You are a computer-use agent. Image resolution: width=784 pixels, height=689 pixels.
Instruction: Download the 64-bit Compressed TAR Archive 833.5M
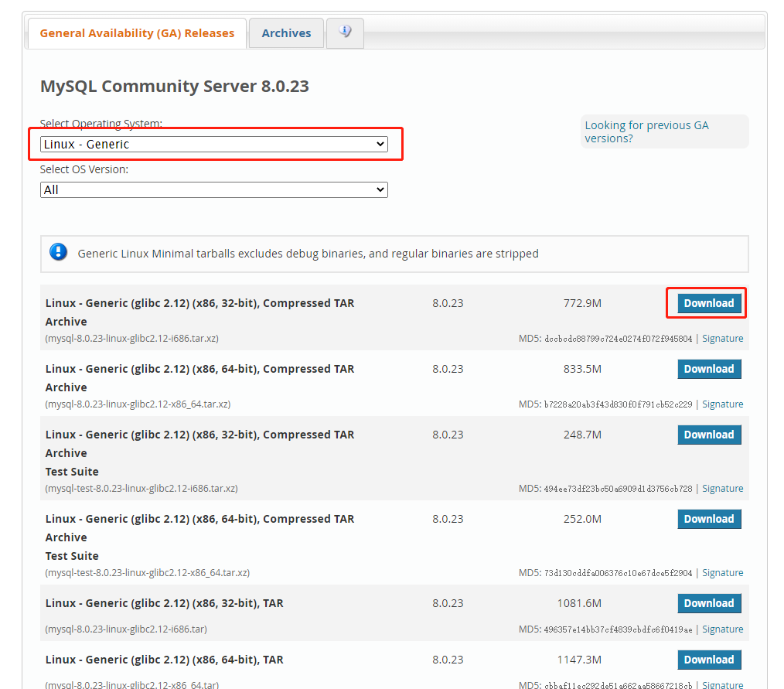pyautogui.click(x=709, y=369)
